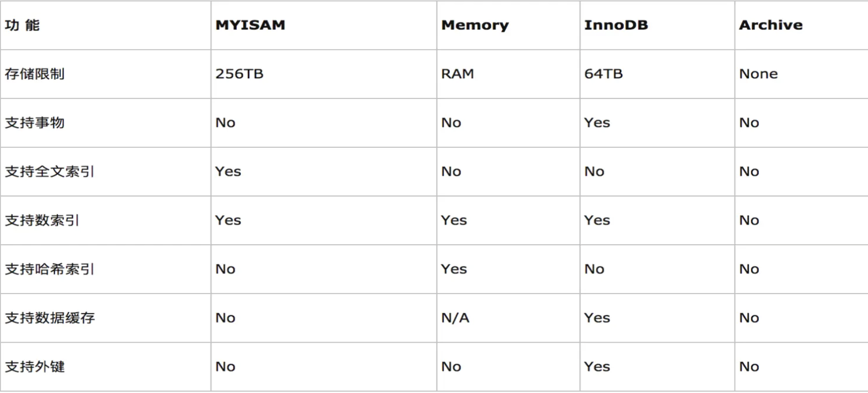
Task: Select the RAM storage limit cell
Action: (x=457, y=74)
